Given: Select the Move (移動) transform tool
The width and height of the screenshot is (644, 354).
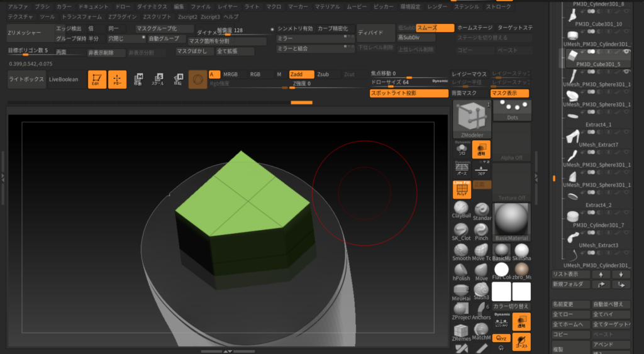Looking at the screenshot, I should click(138, 79).
